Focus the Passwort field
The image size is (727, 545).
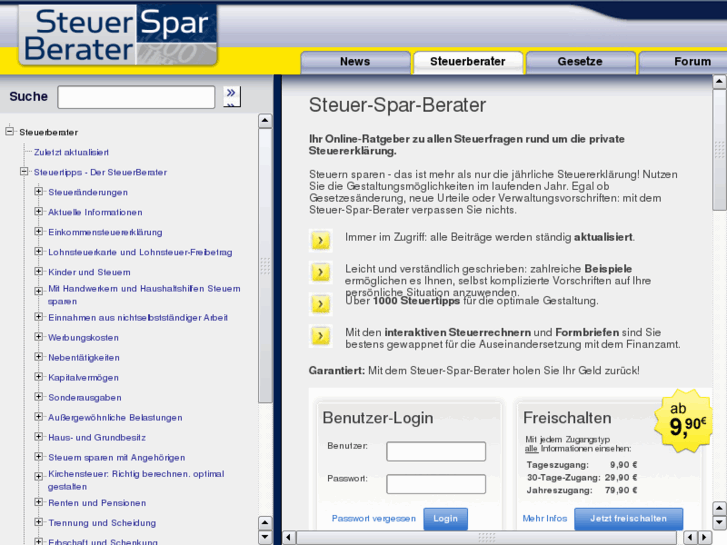coord(436,484)
